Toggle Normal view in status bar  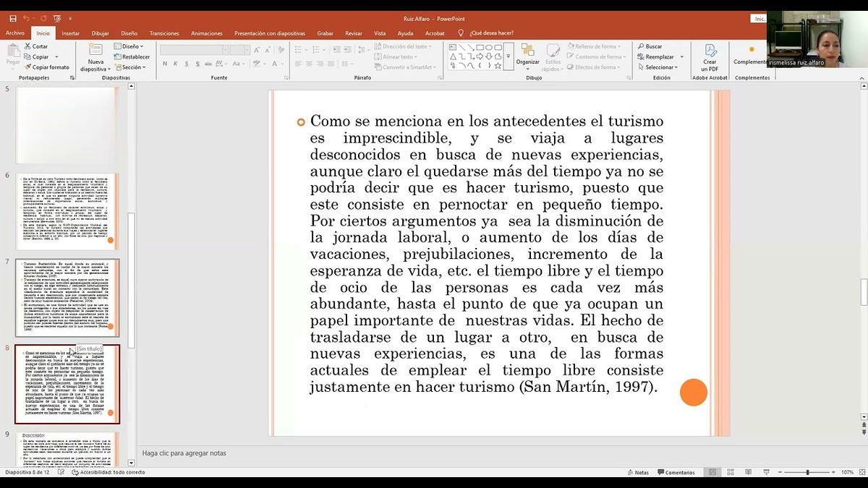point(712,472)
